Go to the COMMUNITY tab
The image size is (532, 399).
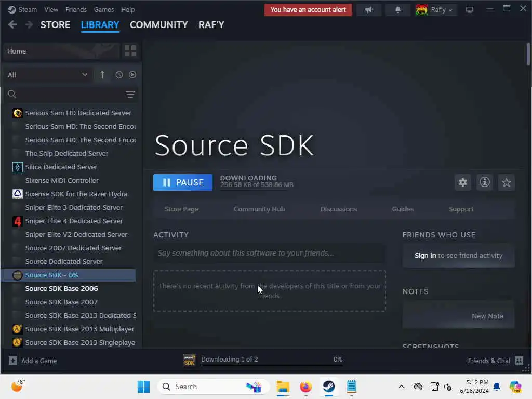[159, 25]
